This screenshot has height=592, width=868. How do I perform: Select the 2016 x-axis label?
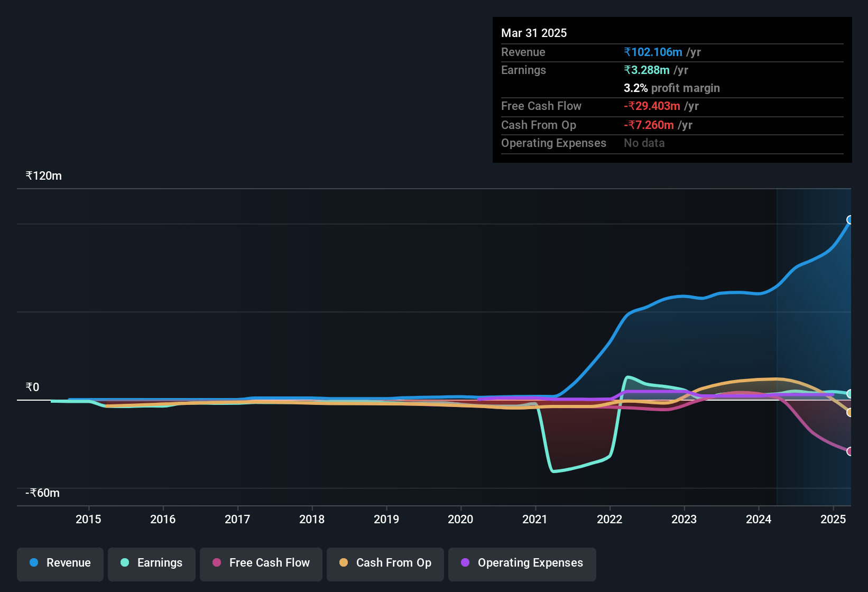click(x=163, y=519)
